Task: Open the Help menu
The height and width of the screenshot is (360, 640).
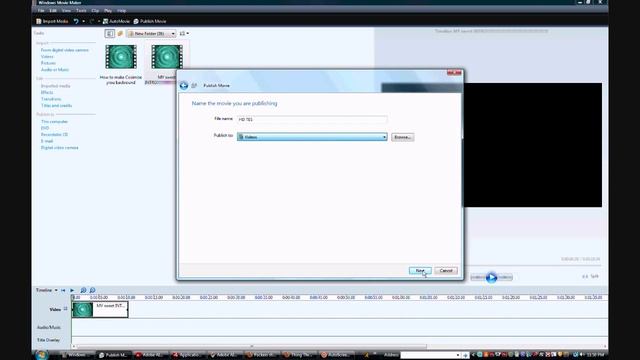Action: [122, 11]
